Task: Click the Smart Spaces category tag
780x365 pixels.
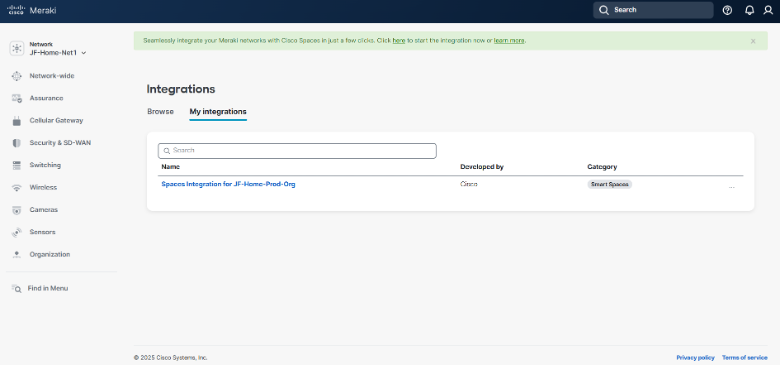Action: [x=609, y=184]
